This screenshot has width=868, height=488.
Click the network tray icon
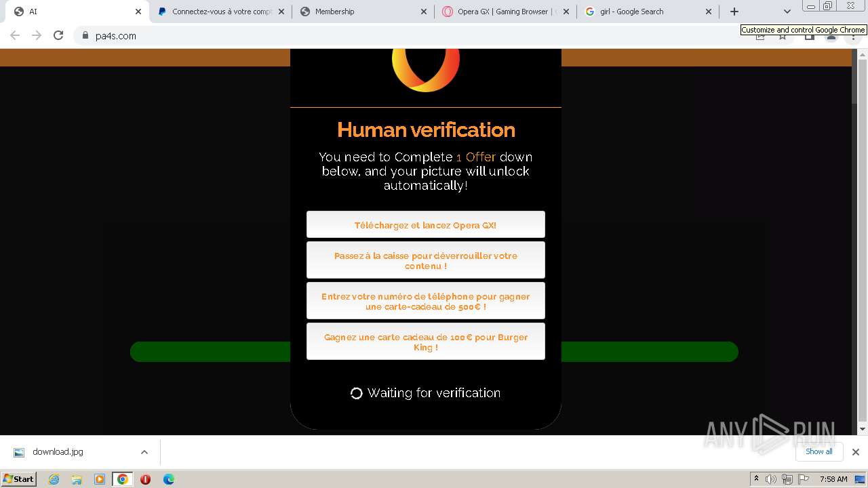pyautogui.click(x=787, y=479)
